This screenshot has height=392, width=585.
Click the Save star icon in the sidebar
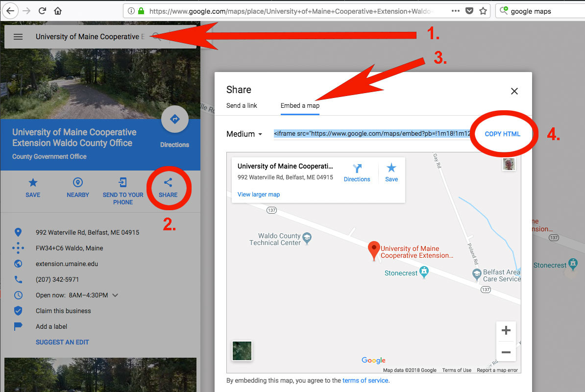pyautogui.click(x=33, y=183)
